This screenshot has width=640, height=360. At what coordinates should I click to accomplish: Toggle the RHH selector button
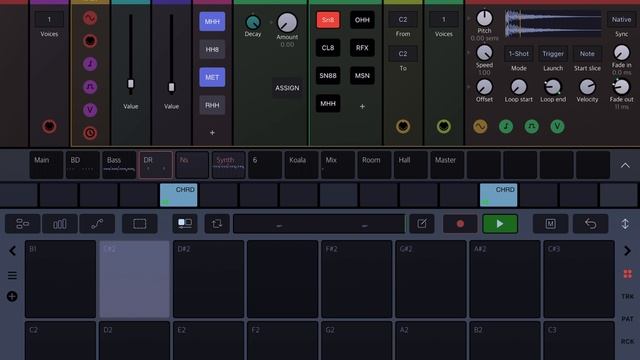point(212,105)
